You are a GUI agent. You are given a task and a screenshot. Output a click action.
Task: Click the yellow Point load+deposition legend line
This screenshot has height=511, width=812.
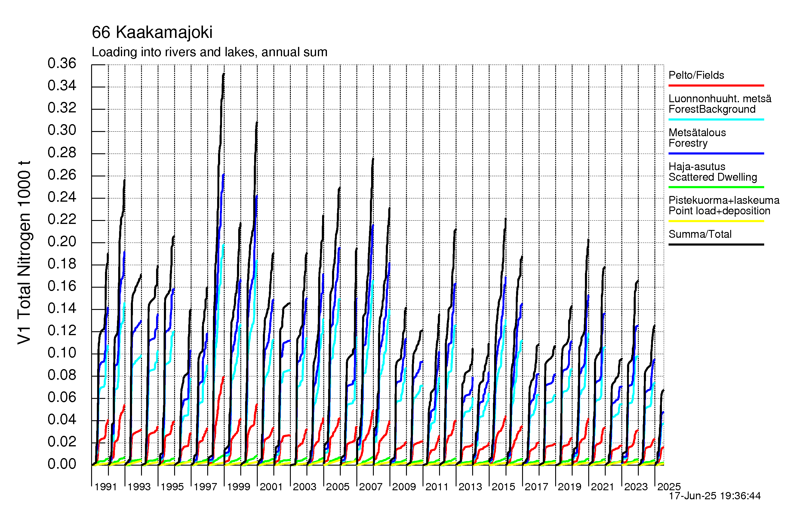716,221
